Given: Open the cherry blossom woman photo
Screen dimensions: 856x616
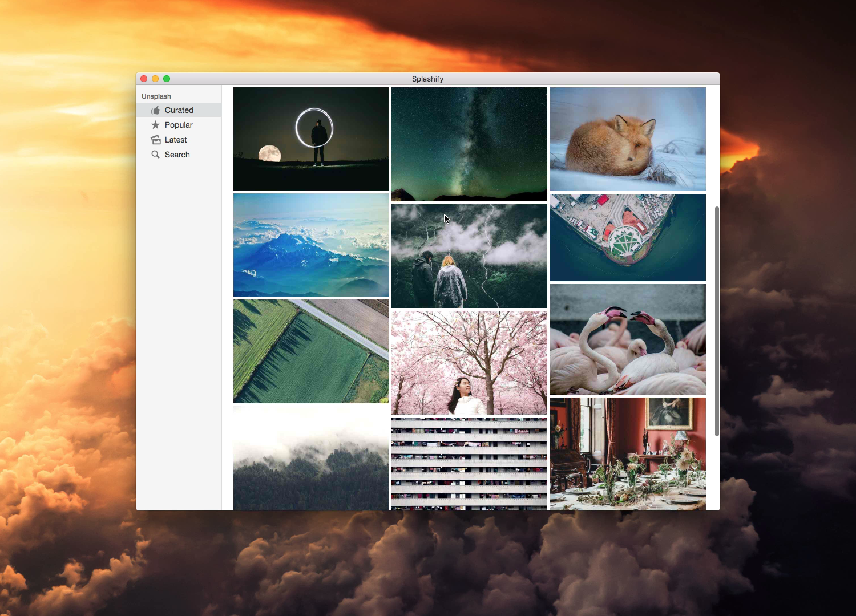Looking at the screenshot, I should (469, 362).
